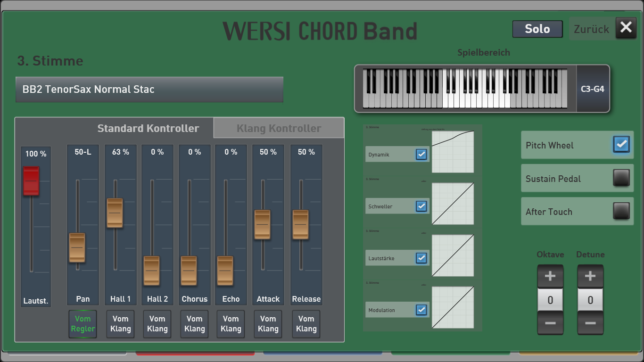644x362 pixels.
Task: Click the Spielbereich keyboard display
Action: [x=465, y=89]
